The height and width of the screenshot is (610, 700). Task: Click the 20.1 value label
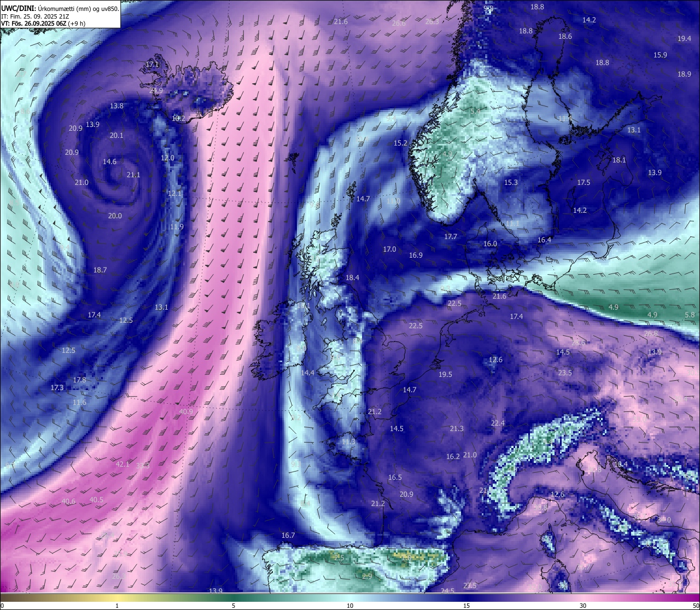click(x=116, y=135)
